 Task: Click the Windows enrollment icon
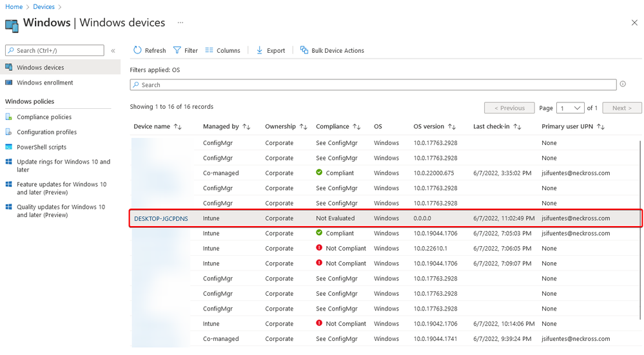[x=8, y=82]
